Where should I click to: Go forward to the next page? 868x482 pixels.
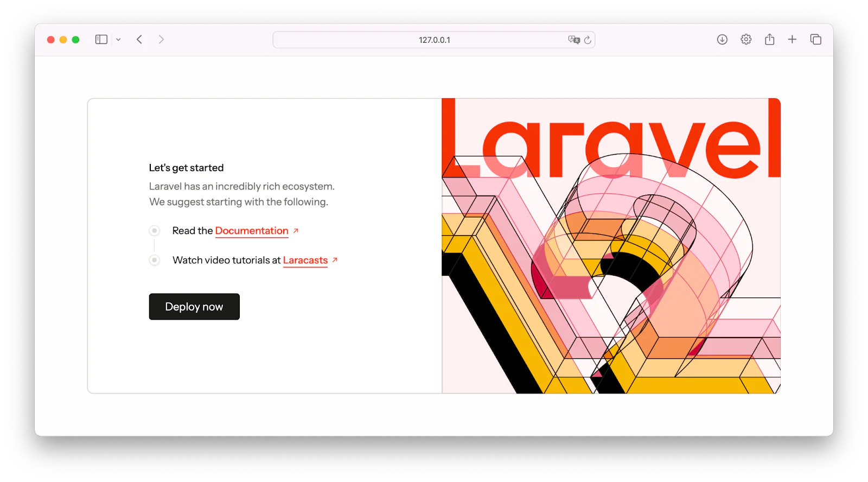[x=161, y=40]
